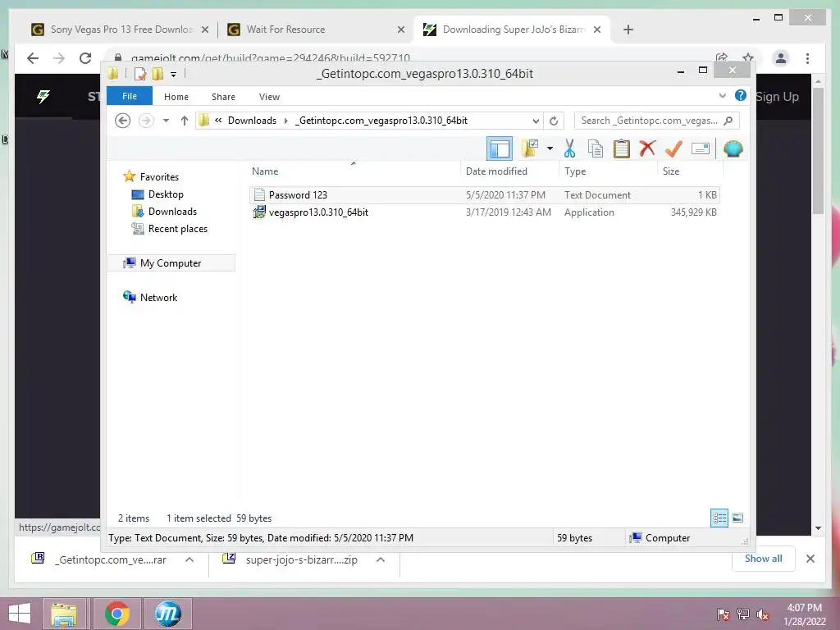Switch to Large icons view layout
The width and height of the screenshot is (840, 630).
click(x=737, y=518)
